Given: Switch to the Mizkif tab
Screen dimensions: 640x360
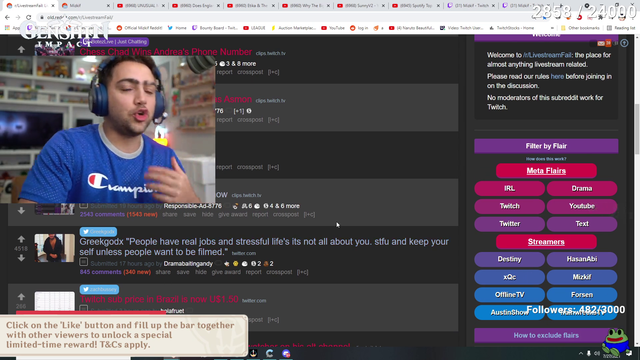Looking at the screenshot, I should pyautogui.click(x=85, y=6).
